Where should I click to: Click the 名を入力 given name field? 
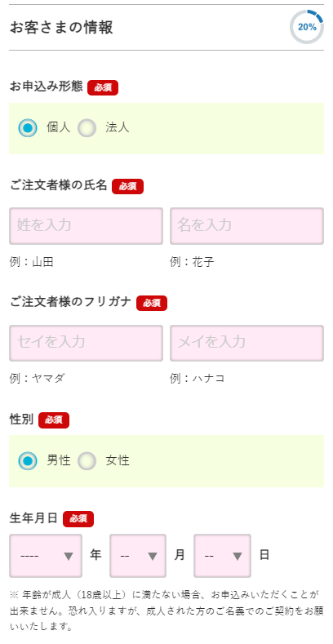pos(246,226)
